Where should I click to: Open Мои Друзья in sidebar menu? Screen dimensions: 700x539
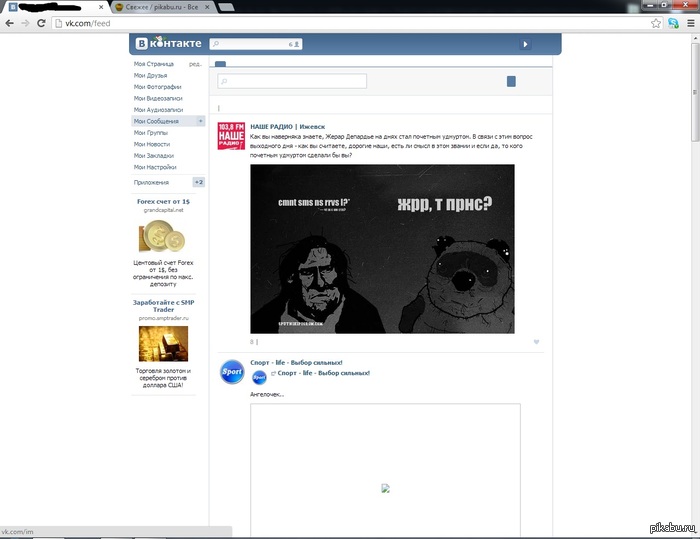[x=150, y=75]
